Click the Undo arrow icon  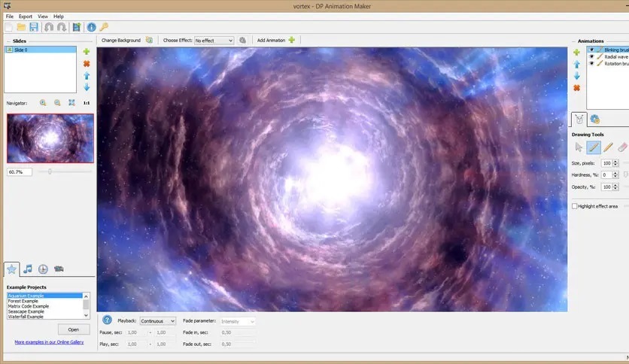coord(49,27)
